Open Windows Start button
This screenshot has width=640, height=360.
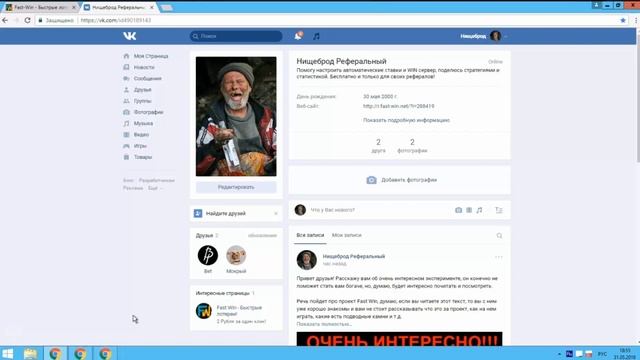(7, 353)
